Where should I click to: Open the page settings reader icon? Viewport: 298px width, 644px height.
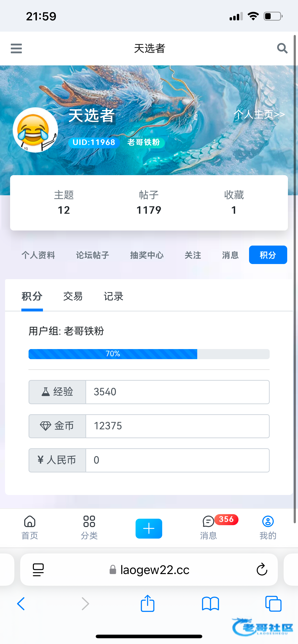click(38, 569)
